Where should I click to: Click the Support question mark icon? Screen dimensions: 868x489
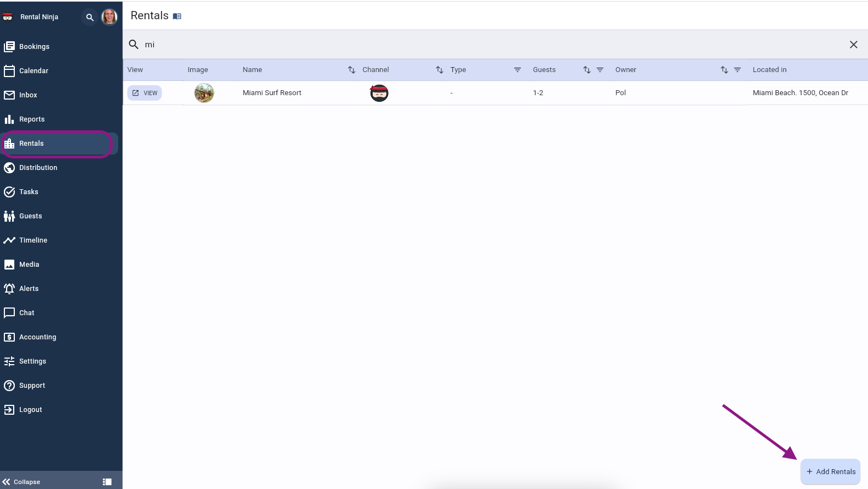tap(9, 386)
